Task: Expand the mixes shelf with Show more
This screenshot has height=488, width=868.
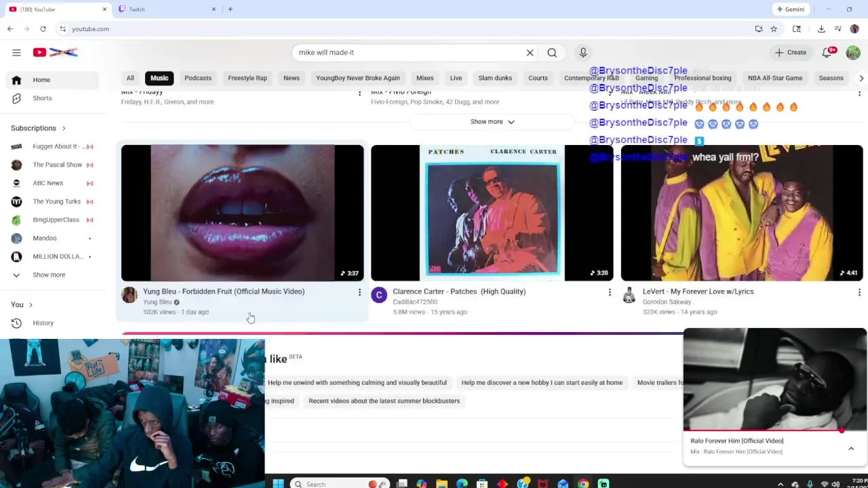Action: (x=492, y=121)
